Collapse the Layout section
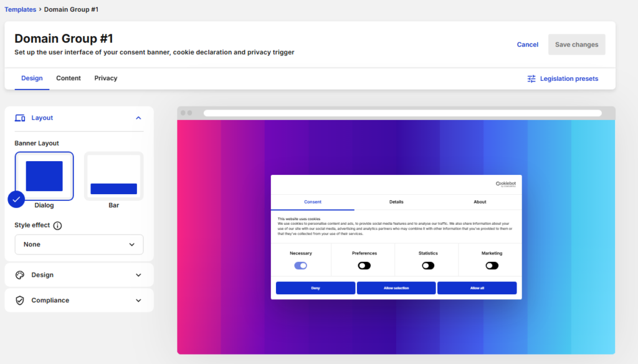Screen dimensions: 638x364 [x=138, y=118]
